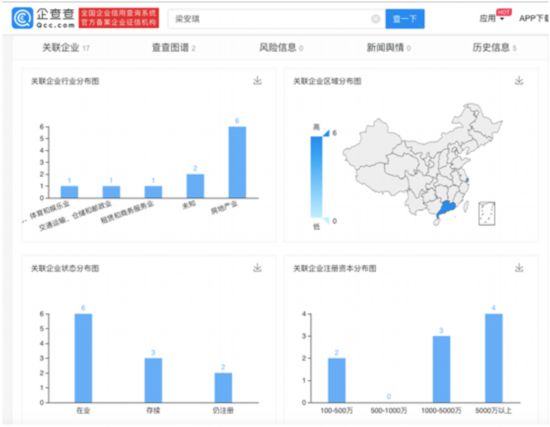Open the 风险信息 tab
The width and height of the screenshot is (550, 427).
pyautogui.click(x=281, y=47)
